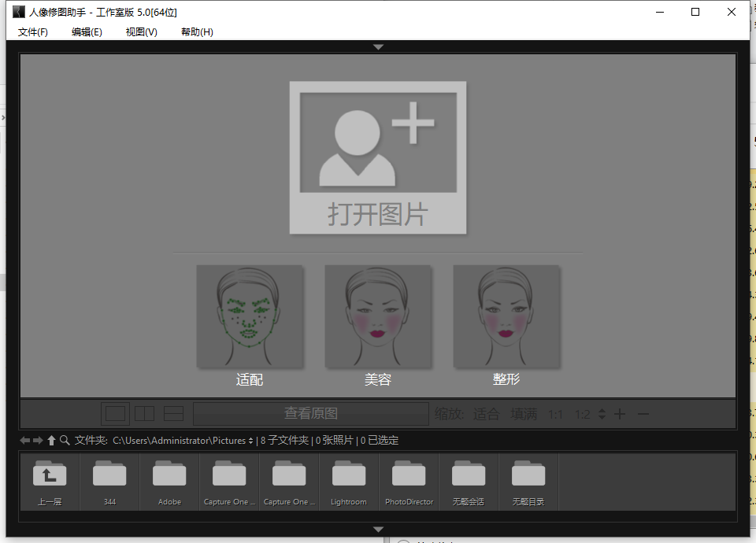Select the side-by-side compare layout icon
Image resolution: width=756 pixels, height=543 pixels.
click(144, 412)
